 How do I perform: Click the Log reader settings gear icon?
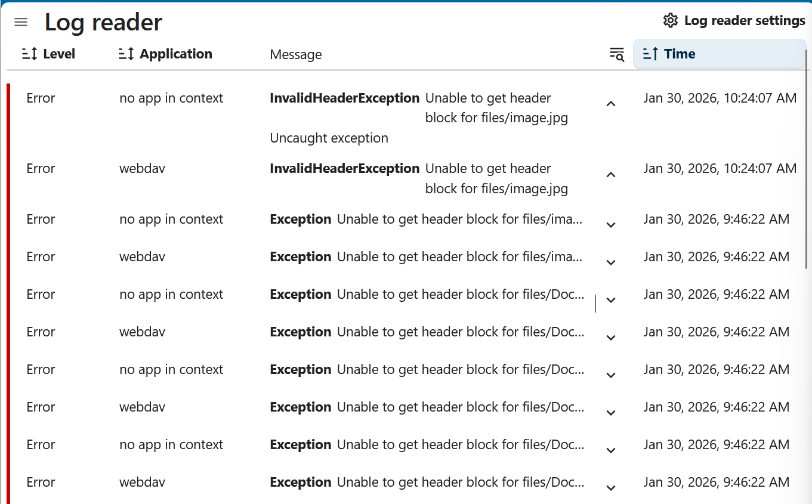[671, 21]
